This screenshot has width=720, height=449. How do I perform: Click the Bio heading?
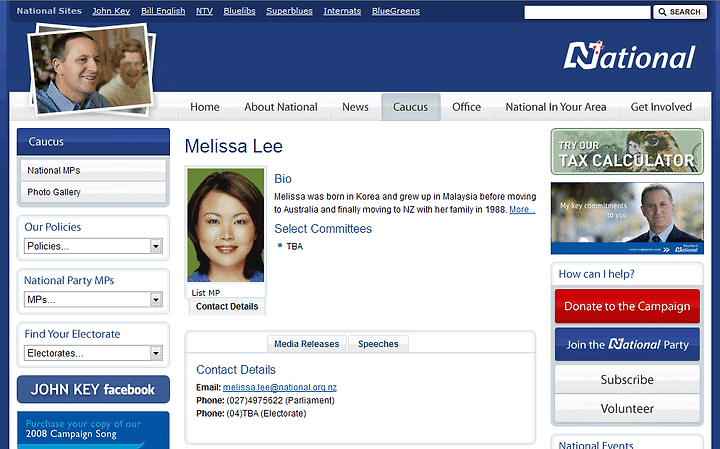pyautogui.click(x=283, y=179)
